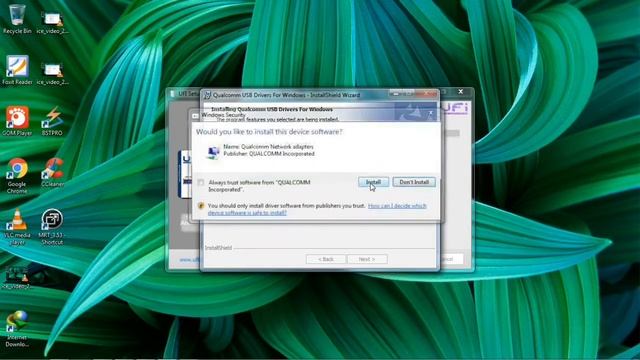Open the Internet Download Manager shortcut
Screen dimensions: 640x360
pyautogui.click(x=17, y=329)
